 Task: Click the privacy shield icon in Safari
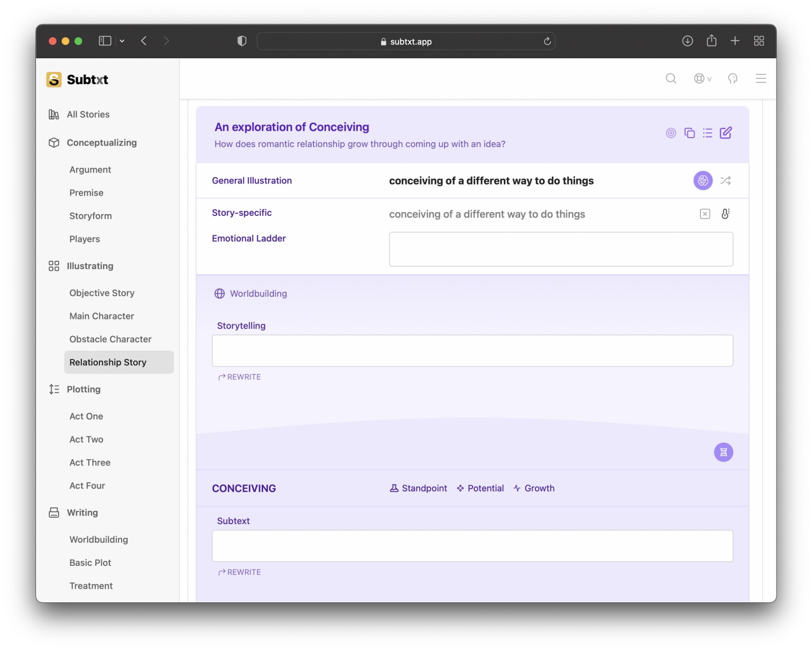pos(242,41)
